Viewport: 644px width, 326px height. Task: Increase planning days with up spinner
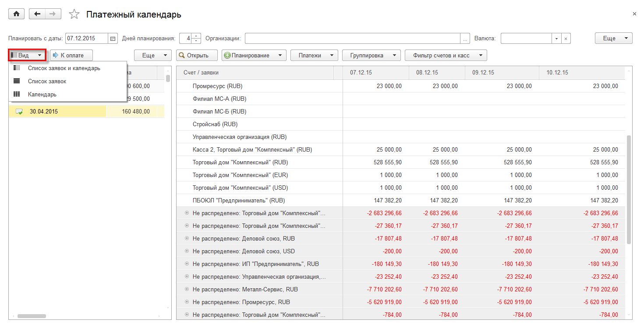[196, 36]
